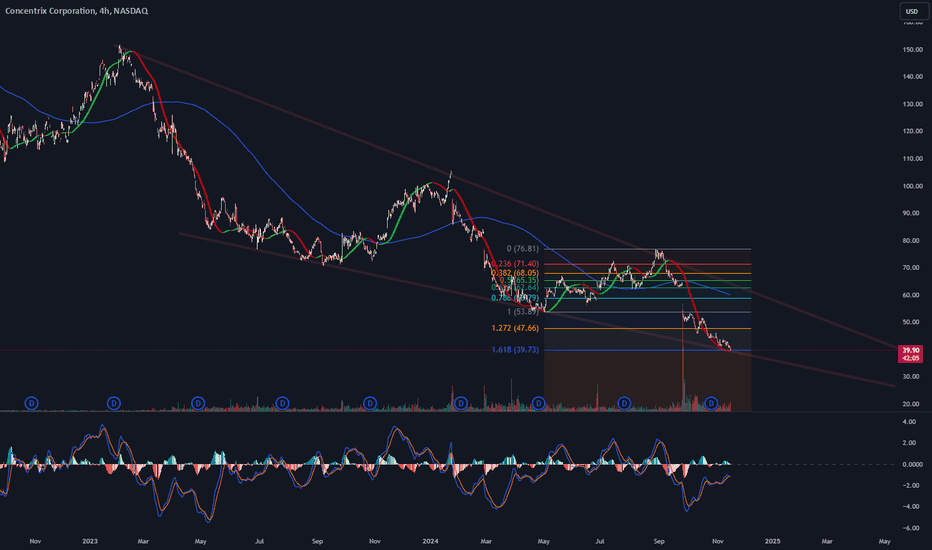Click the 100.00 price axis label
The height and width of the screenshot is (550, 932).
[912, 186]
